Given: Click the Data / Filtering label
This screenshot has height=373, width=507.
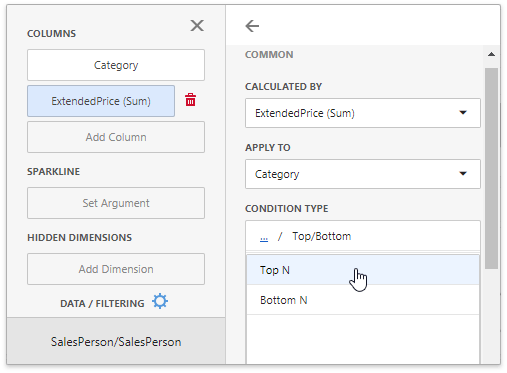Looking at the screenshot, I should click(x=102, y=303).
